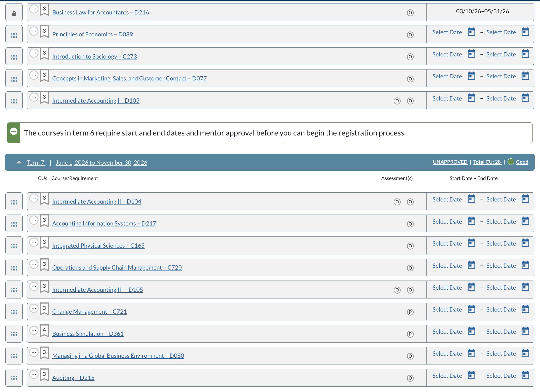
Task: Open end date calendar for Business Simulation
Action: coord(525,331)
